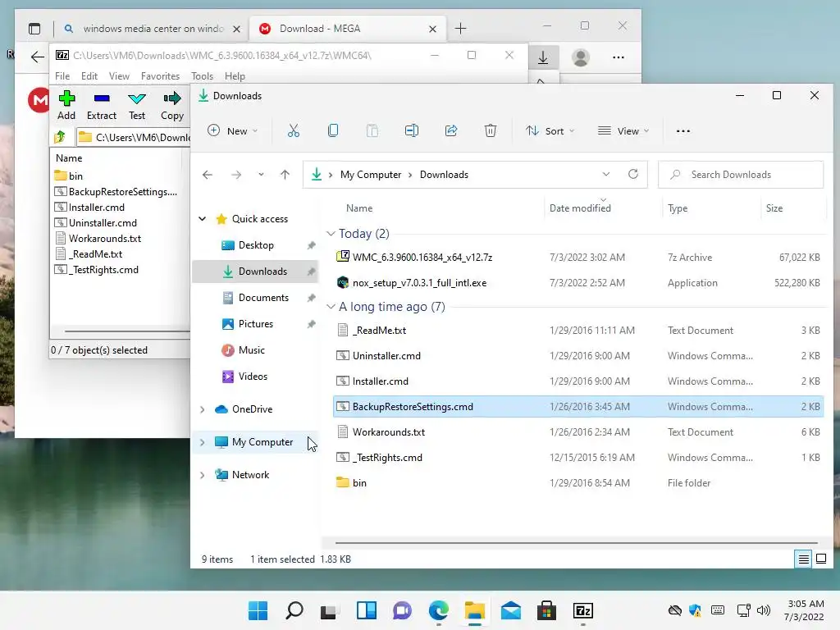Go up one folder level in Explorer
Screen dimensions: 840x630
point(285,175)
